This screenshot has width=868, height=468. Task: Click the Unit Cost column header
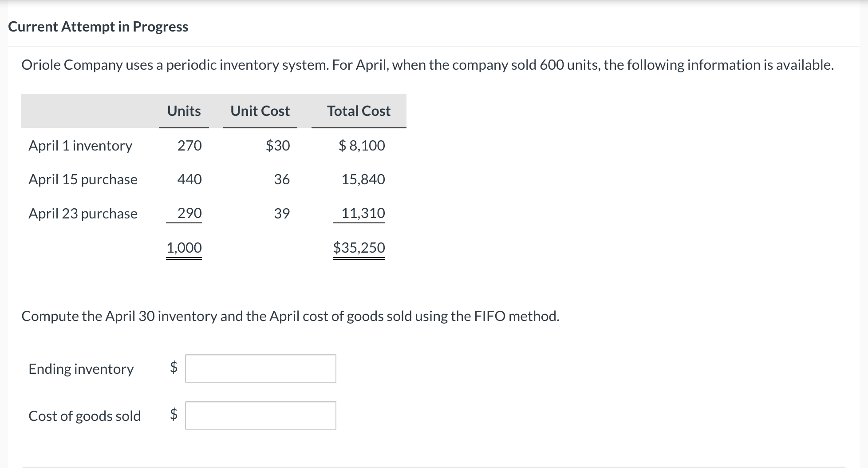pos(260,111)
